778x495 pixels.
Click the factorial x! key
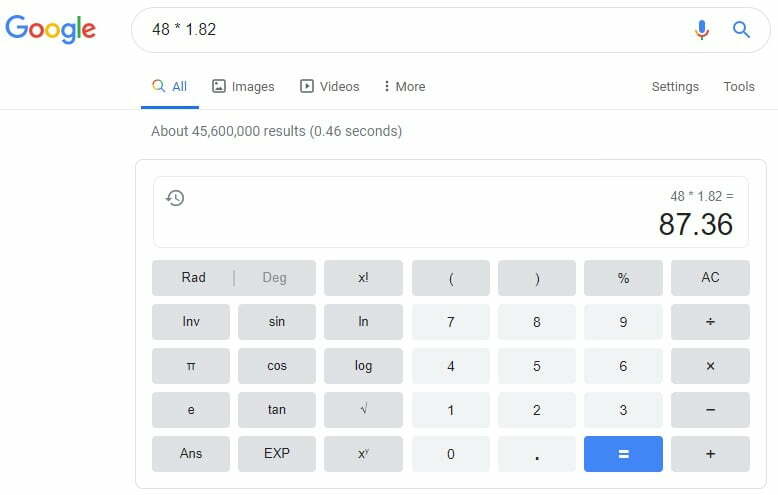coord(363,278)
